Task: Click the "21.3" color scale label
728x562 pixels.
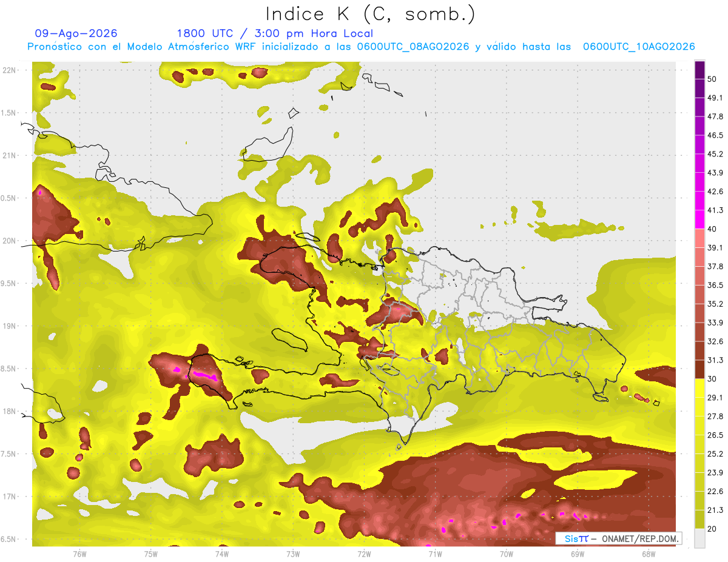Action: pos(715,510)
